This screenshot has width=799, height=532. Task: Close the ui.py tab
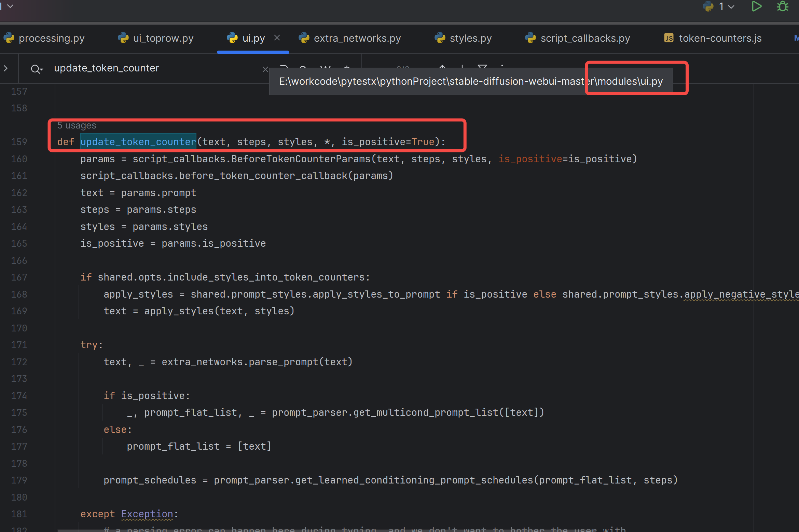tap(277, 38)
